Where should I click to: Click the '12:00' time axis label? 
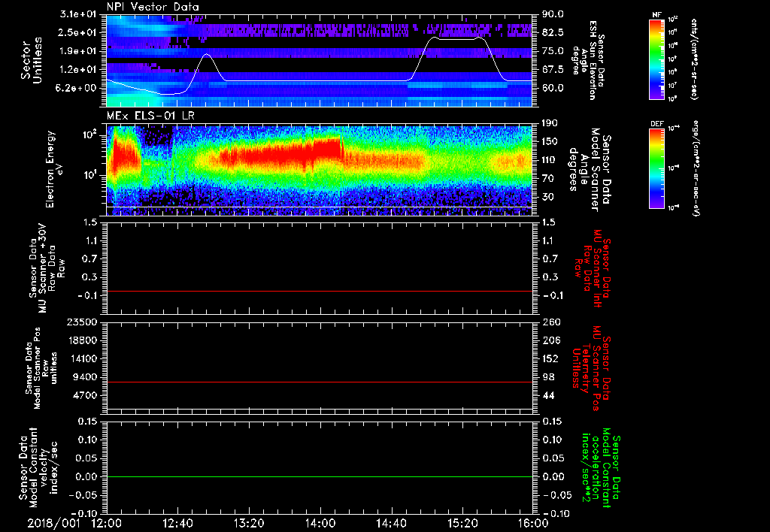click(x=107, y=523)
